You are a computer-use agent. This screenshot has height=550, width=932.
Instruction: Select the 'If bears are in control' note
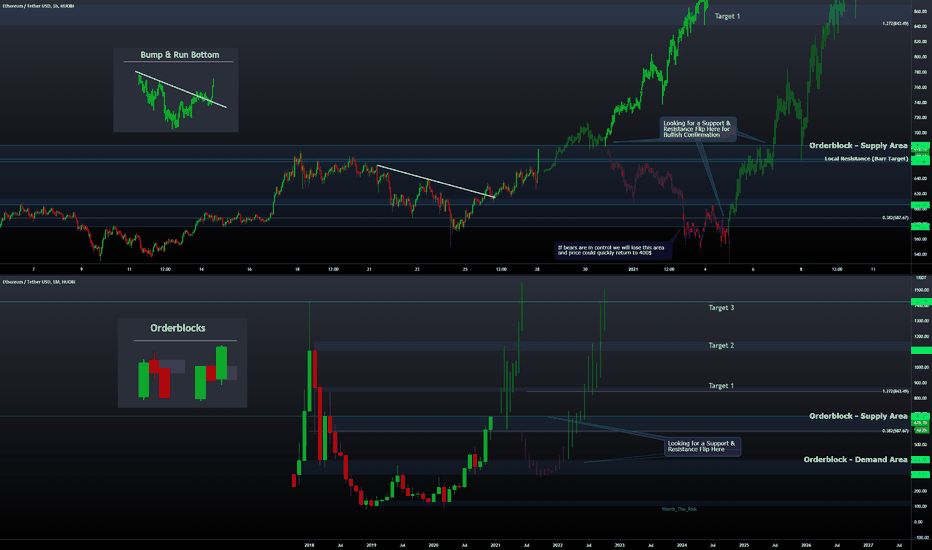(612, 250)
